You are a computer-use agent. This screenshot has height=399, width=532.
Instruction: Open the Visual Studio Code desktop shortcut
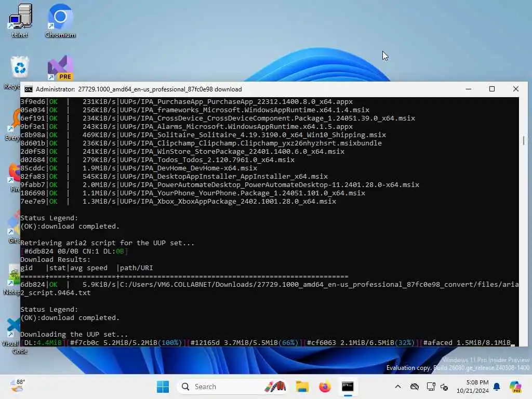click(x=13, y=335)
